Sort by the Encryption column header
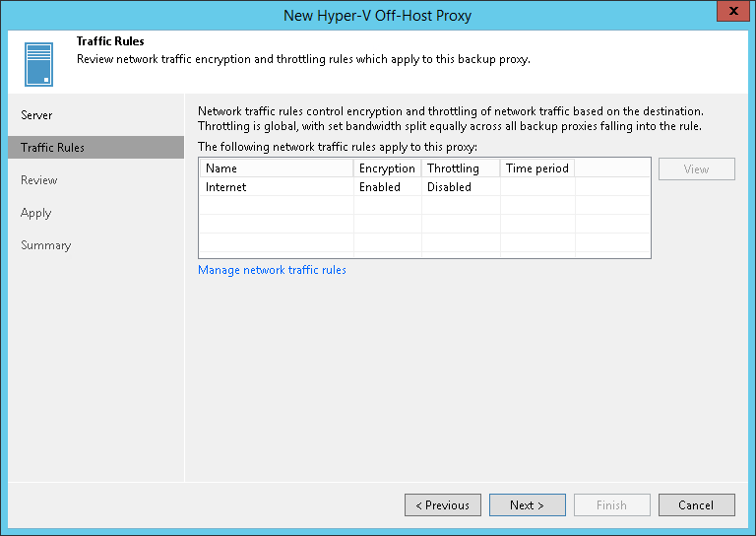 (387, 168)
